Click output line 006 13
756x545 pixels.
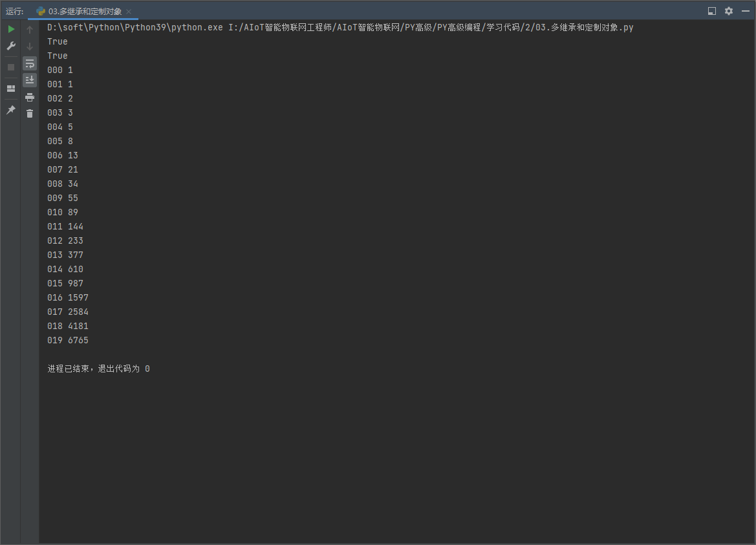point(63,155)
